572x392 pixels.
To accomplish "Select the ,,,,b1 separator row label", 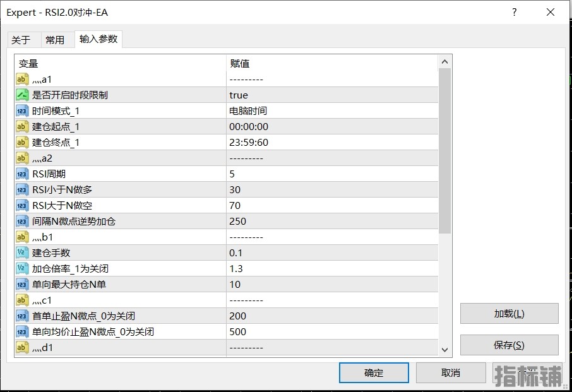I will [43, 237].
